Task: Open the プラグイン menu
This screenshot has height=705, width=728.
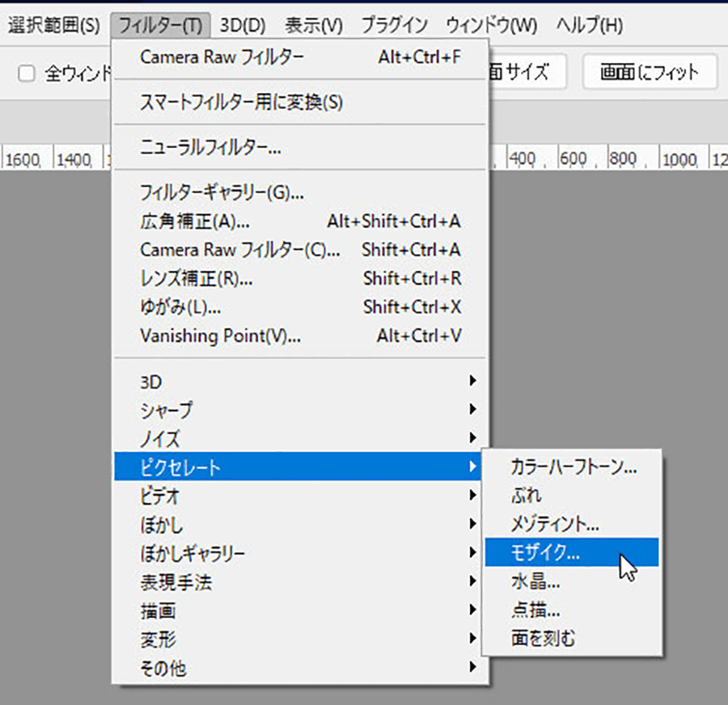Action: click(x=394, y=25)
